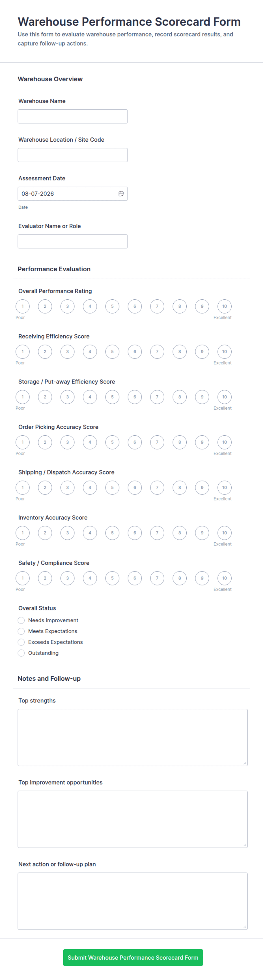Give Storage / Put-away Efficiency a 5

click(x=112, y=397)
